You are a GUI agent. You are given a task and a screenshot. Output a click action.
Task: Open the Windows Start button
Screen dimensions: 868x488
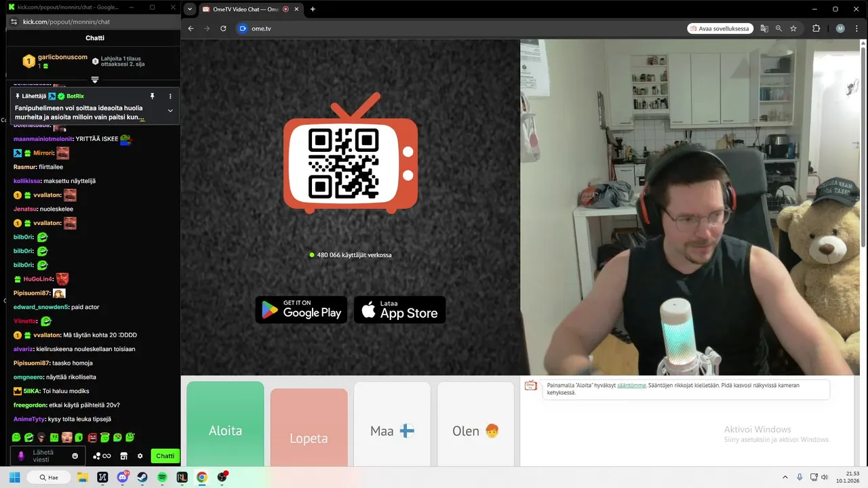pyautogui.click(x=14, y=477)
